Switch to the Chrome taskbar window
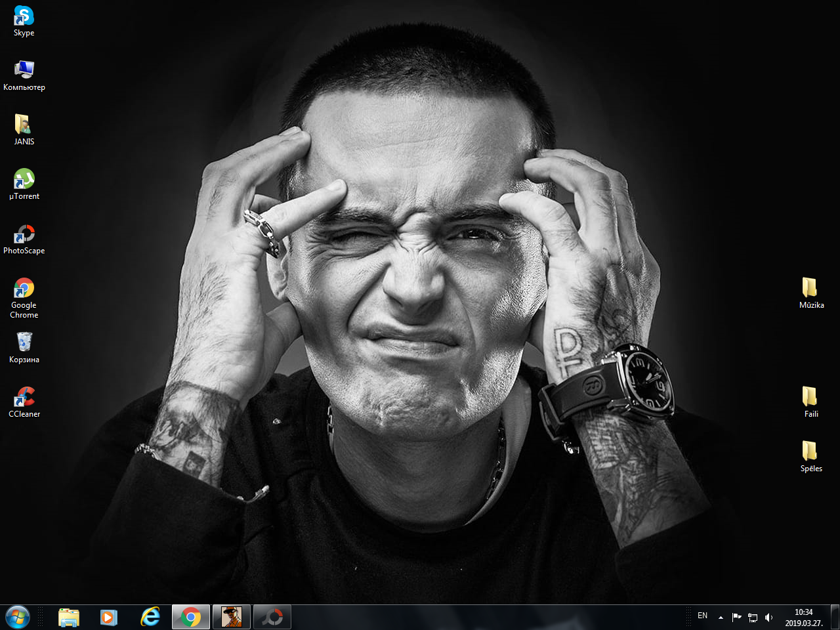The height and width of the screenshot is (630, 840). coord(191,618)
